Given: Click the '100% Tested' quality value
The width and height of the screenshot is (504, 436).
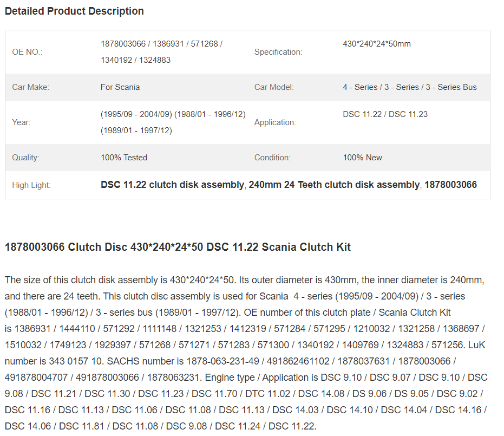Looking at the screenshot, I should point(124,158).
